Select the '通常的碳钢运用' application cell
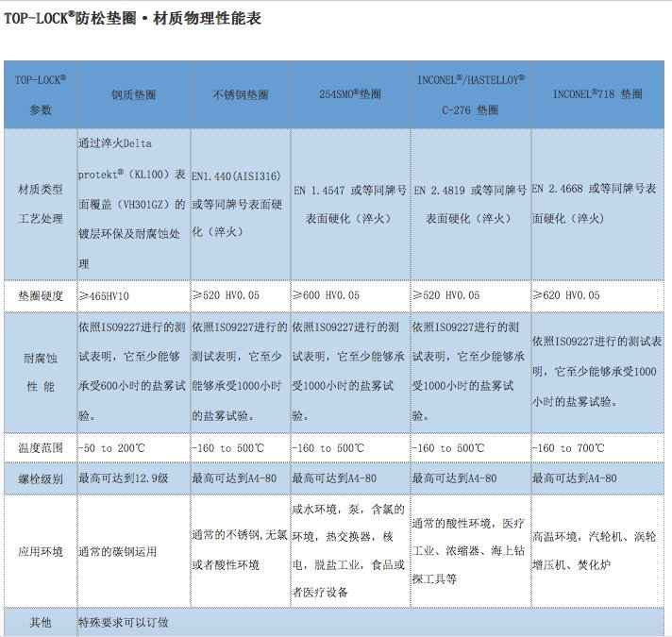The width and height of the screenshot is (672, 637). pyautogui.click(x=117, y=551)
